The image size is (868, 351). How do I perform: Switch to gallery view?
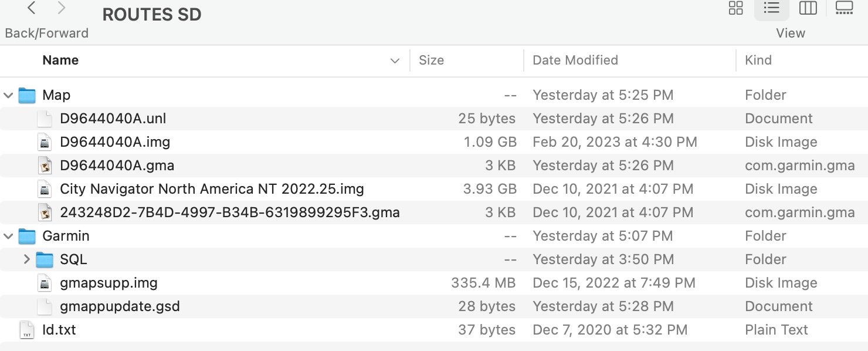click(844, 8)
